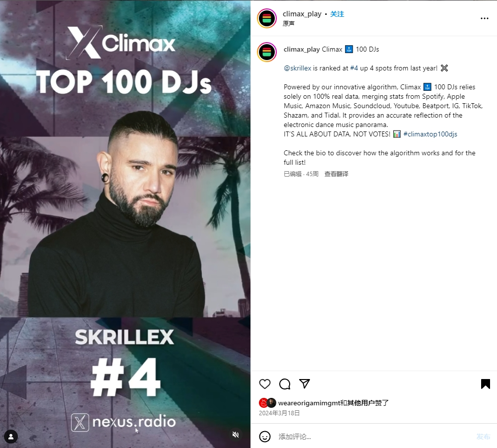The height and width of the screenshot is (448, 497).
Task: Show tagged people via person icon
Action: tap(11, 437)
